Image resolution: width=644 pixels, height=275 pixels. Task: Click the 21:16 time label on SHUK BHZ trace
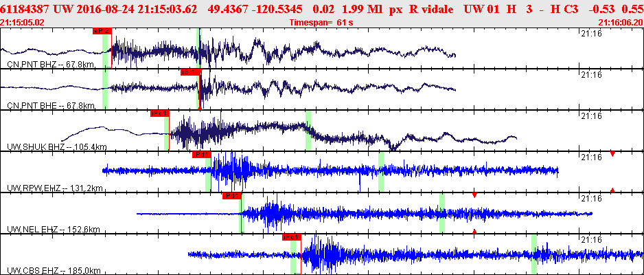[590, 116]
